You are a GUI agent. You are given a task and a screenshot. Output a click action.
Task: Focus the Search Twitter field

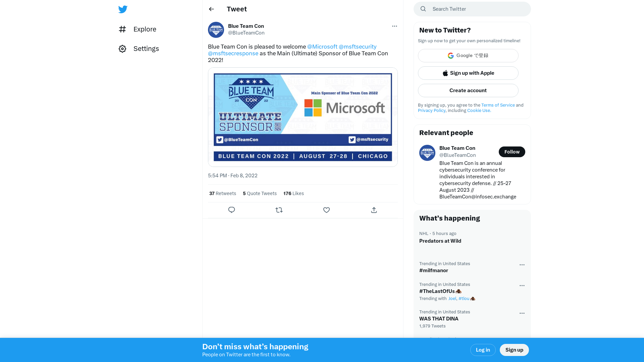[x=472, y=9]
